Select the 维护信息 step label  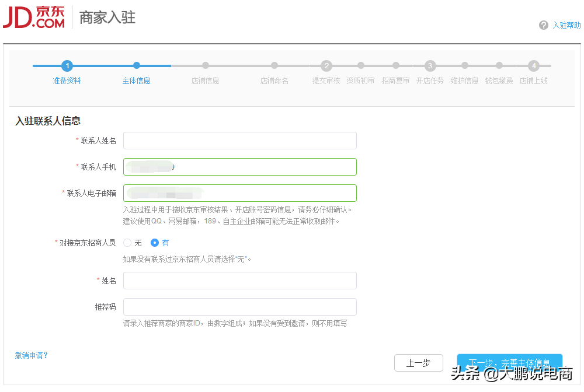464,80
